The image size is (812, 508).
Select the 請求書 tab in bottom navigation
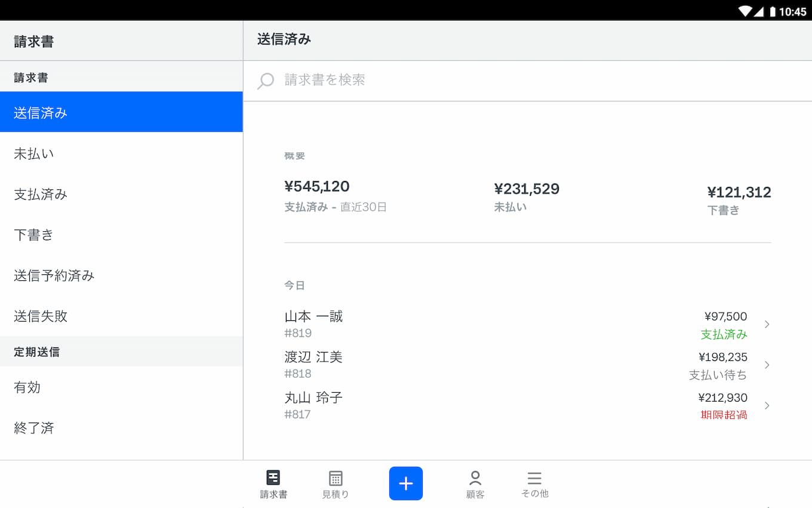(273, 483)
